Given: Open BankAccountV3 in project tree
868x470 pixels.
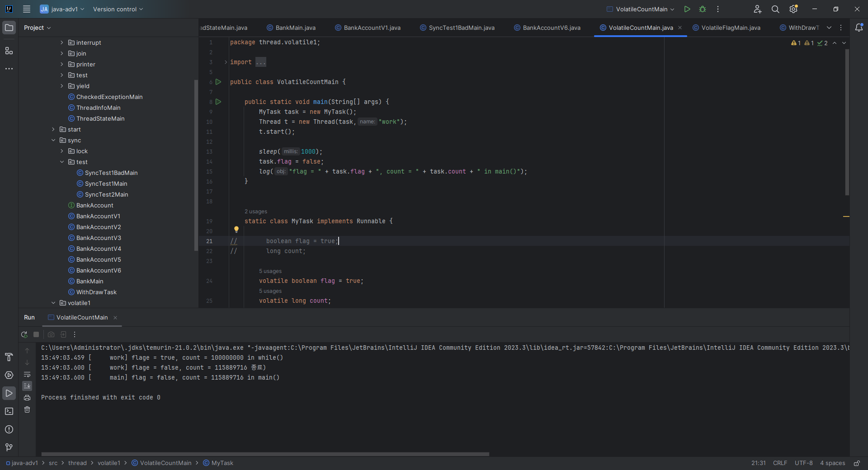Looking at the screenshot, I should click(x=99, y=238).
